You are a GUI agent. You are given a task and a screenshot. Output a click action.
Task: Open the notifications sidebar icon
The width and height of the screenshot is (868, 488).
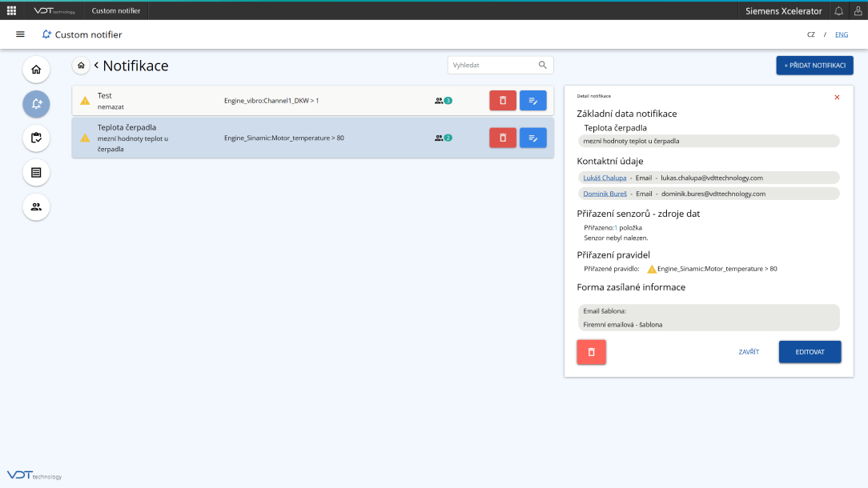(36, 104)
